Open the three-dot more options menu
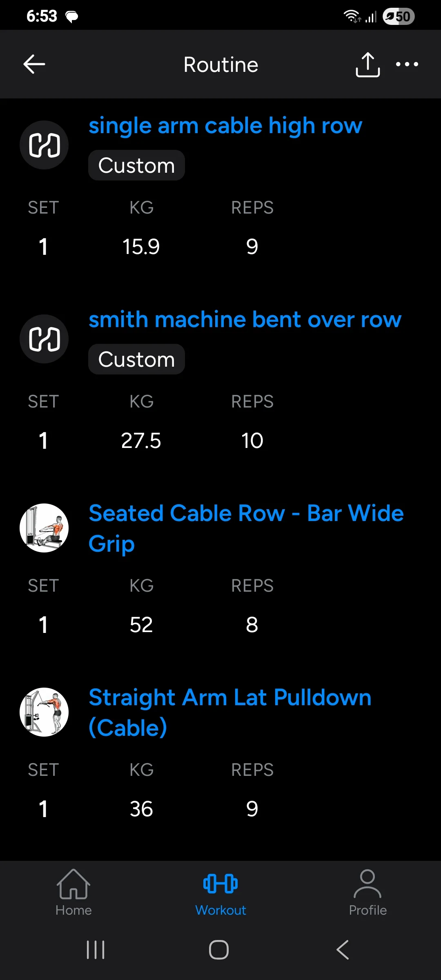Screen dimensions: 441x980 click(407, 65)
